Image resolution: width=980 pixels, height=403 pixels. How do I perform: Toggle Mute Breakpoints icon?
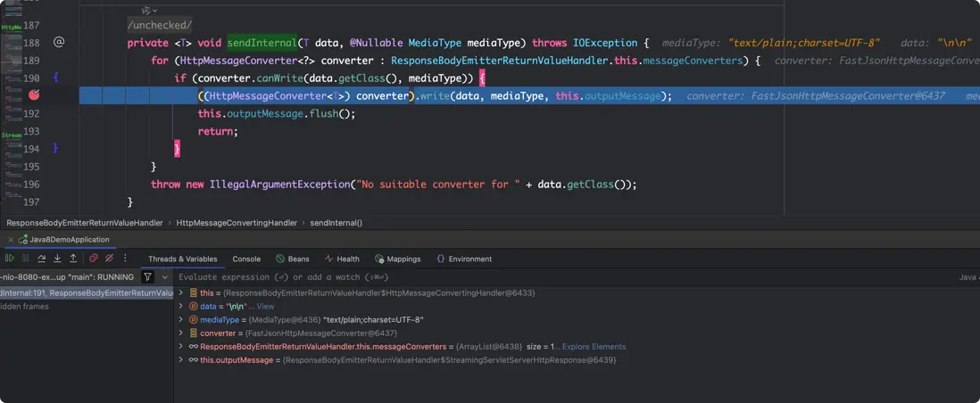[109, 258]
